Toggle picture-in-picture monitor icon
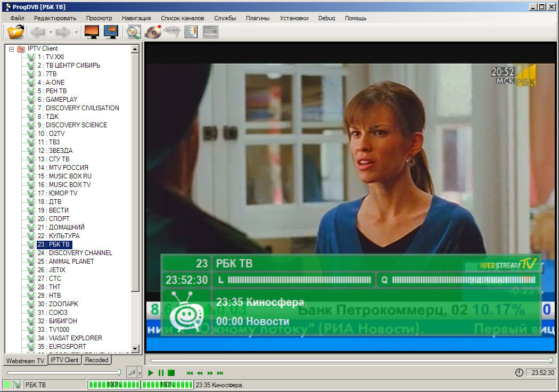Viewport: 559px width, 392px height. [111, 32]
